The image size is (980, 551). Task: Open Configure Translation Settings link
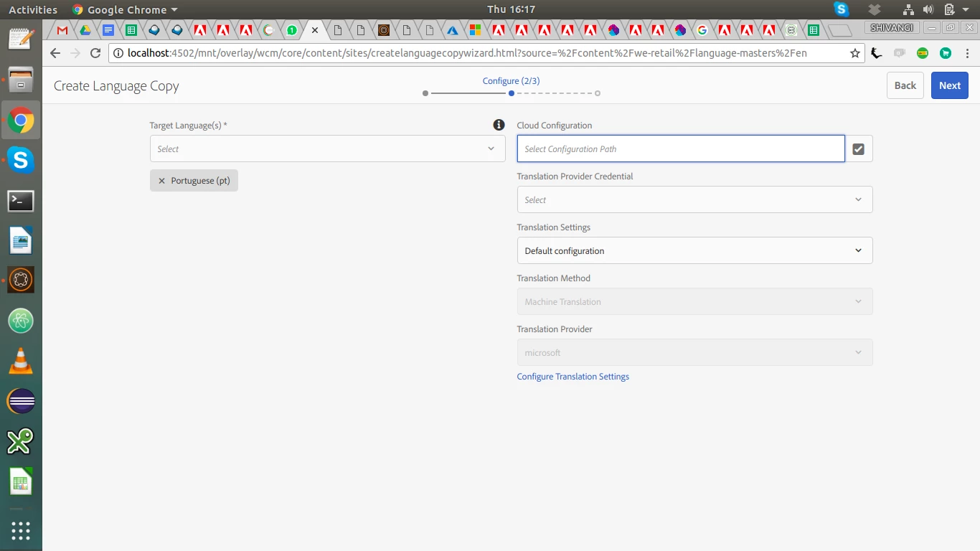tap(573, 377)
